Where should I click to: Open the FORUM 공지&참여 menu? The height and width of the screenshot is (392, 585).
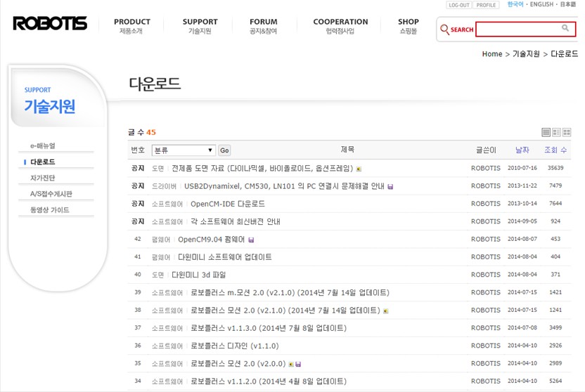pos(263,26)
